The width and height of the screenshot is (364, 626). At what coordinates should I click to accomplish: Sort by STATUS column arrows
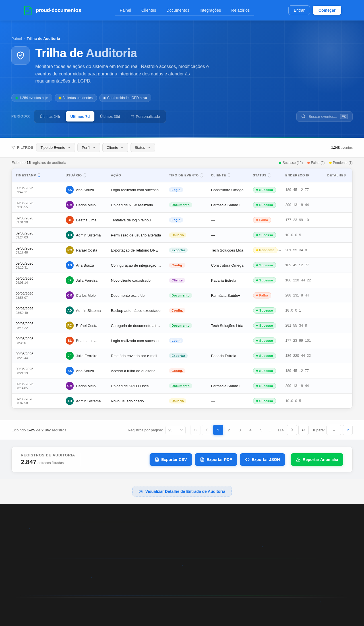[269, 175]
